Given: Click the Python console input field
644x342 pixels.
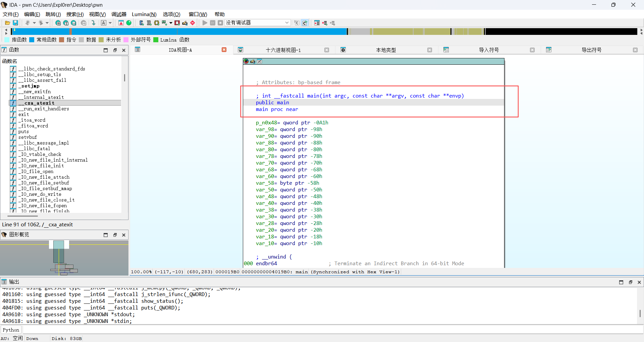Looking at the screenshot, I should 332,330.
